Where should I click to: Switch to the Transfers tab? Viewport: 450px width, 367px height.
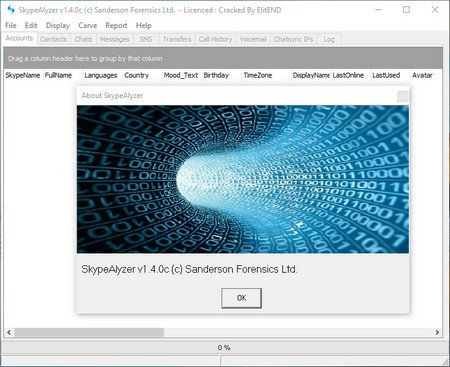(177, 39)
